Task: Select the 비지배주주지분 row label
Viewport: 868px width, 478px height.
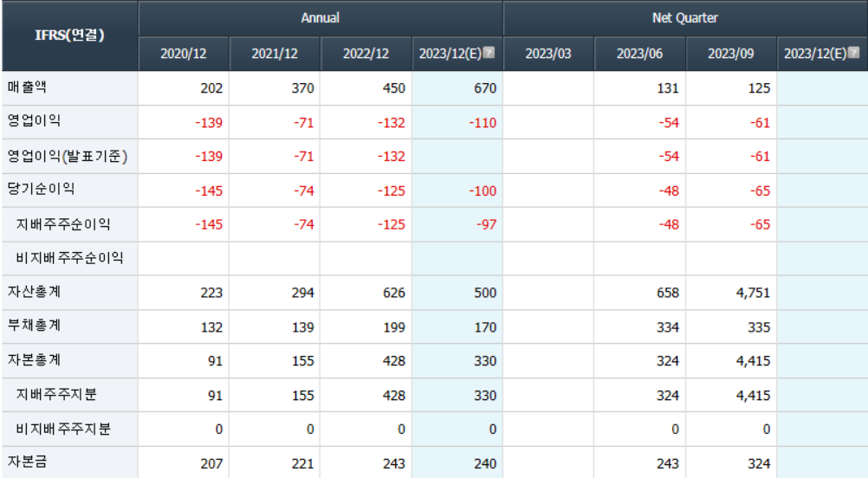Action: 63,429
